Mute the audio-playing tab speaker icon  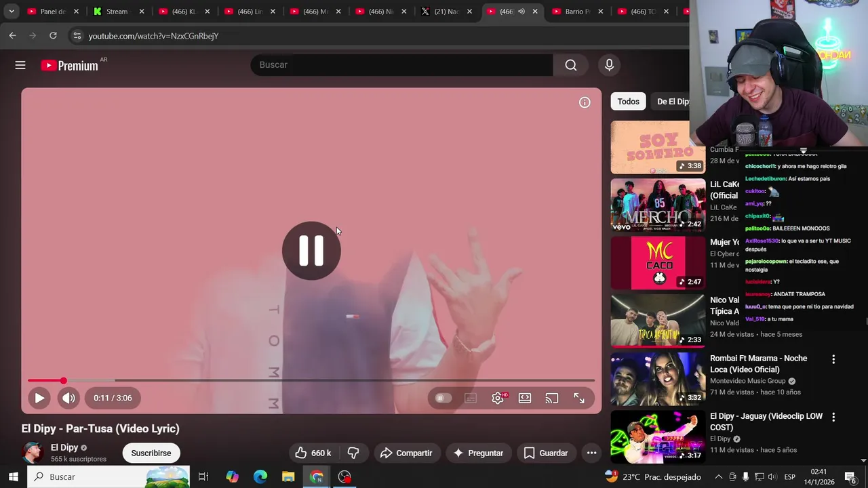click(x=521, y=12)
